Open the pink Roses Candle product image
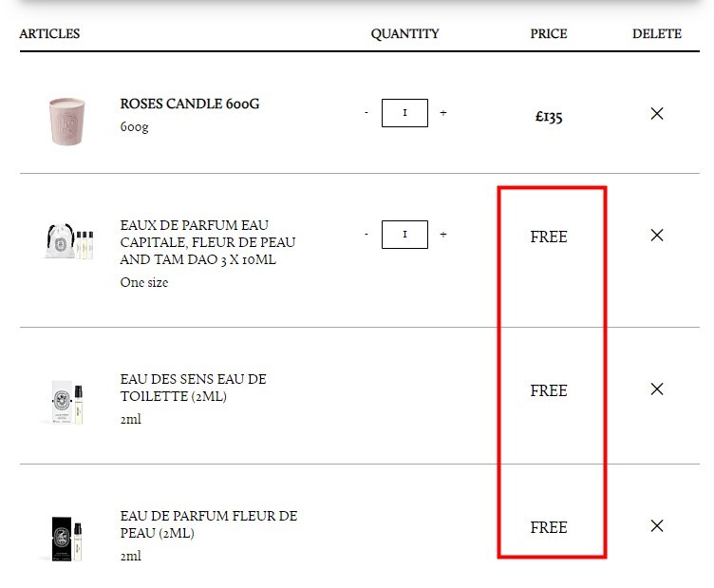This screenshot has height=588, width=714. (66, 122)
